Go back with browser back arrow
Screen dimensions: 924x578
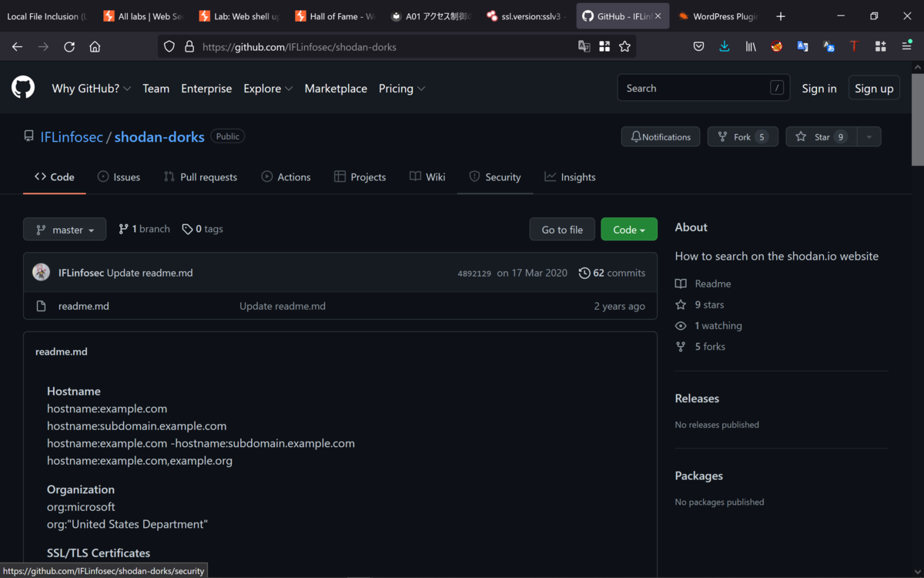point(17,47)
